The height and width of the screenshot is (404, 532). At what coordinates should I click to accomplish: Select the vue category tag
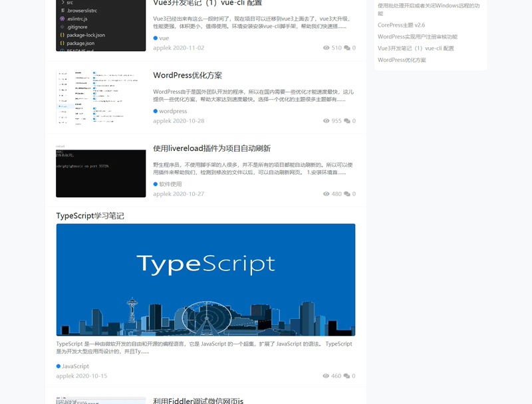pos(164,39)
